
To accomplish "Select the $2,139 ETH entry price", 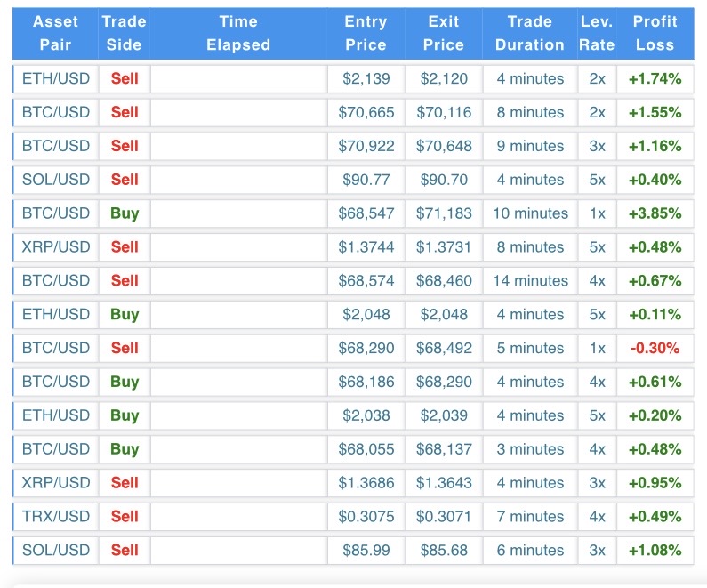I will [366, 78].
